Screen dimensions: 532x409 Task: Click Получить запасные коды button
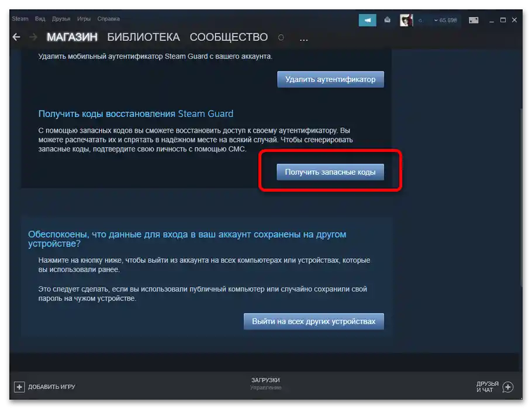click(330, 172)
